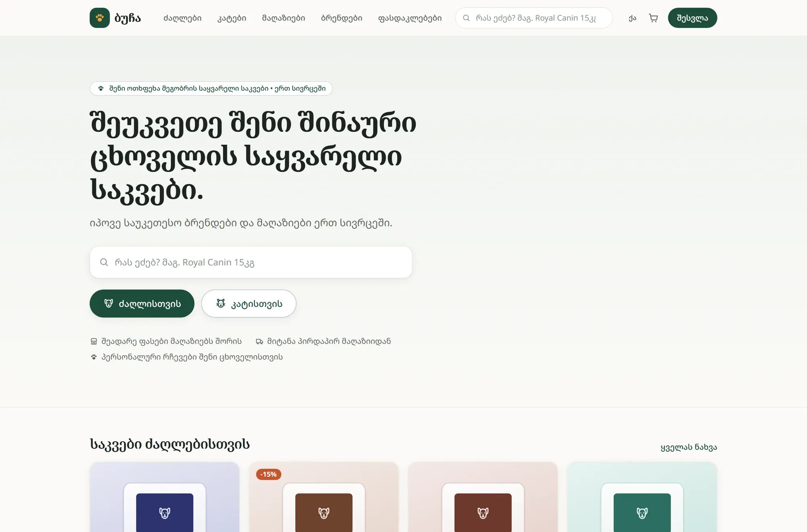Click the subtitle იპოვე საუკეთესო ბრენდები

pos(241,223)
